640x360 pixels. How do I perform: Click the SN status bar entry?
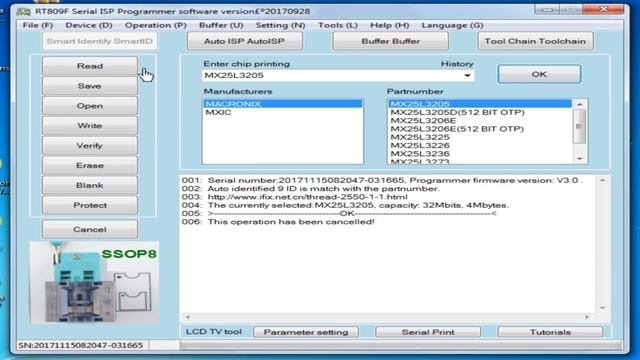click(81, 345)
